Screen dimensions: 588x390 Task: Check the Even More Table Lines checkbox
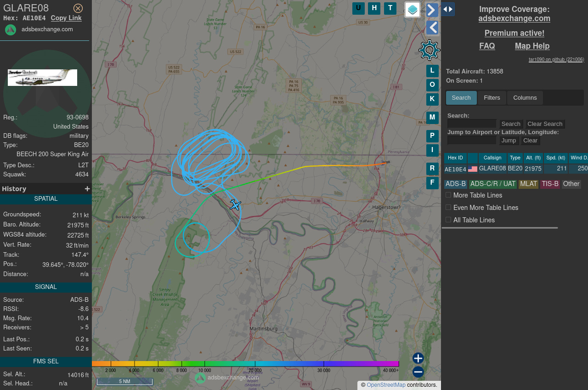point(448,207)
